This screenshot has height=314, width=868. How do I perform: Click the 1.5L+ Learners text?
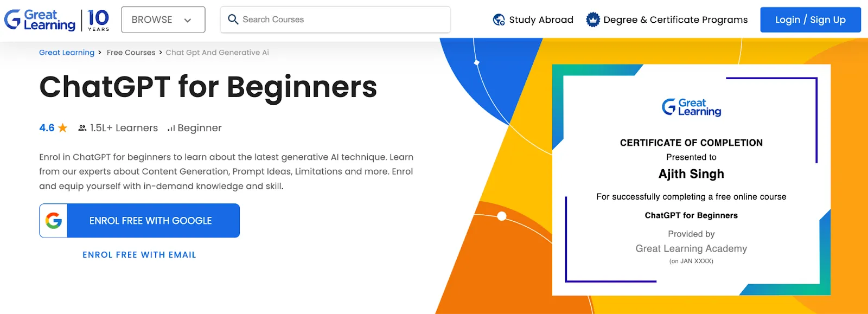coord(124,128)
